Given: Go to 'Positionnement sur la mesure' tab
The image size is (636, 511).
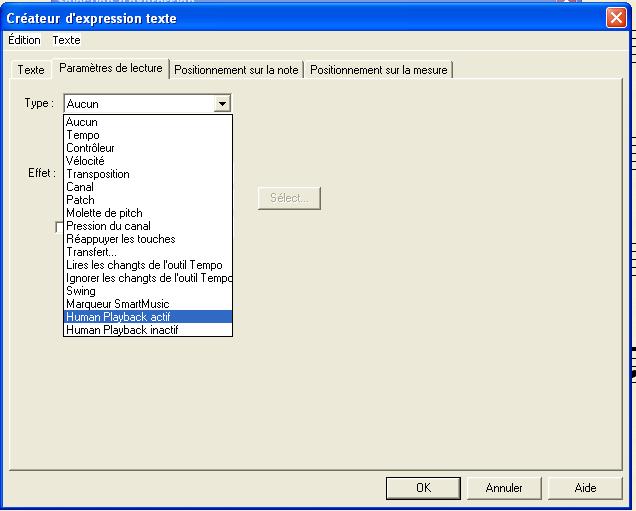Looking at the screenshot, I should pyautogui.click(x=378, y=70).
